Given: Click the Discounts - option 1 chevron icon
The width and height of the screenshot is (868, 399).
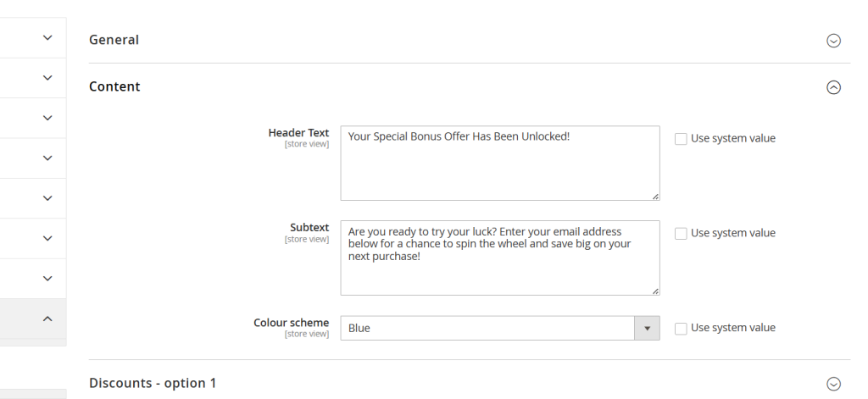Looking at the screenshot, I should 833,384.
